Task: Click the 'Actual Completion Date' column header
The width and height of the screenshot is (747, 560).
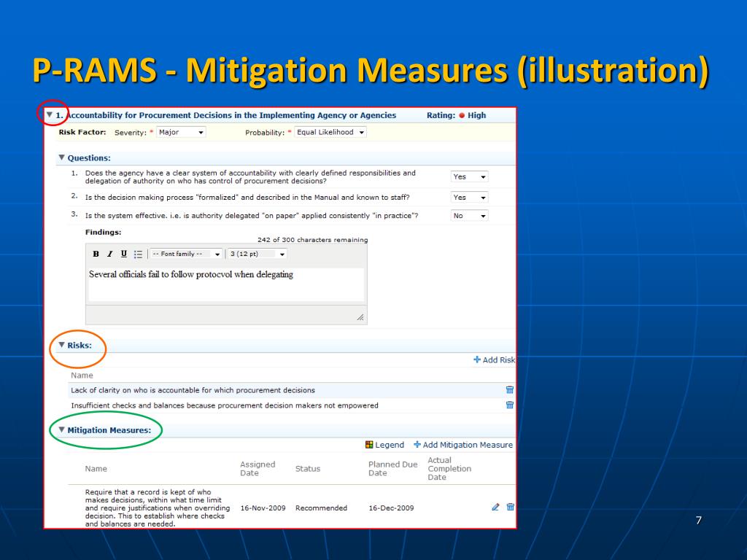Action: click(449, 469)
